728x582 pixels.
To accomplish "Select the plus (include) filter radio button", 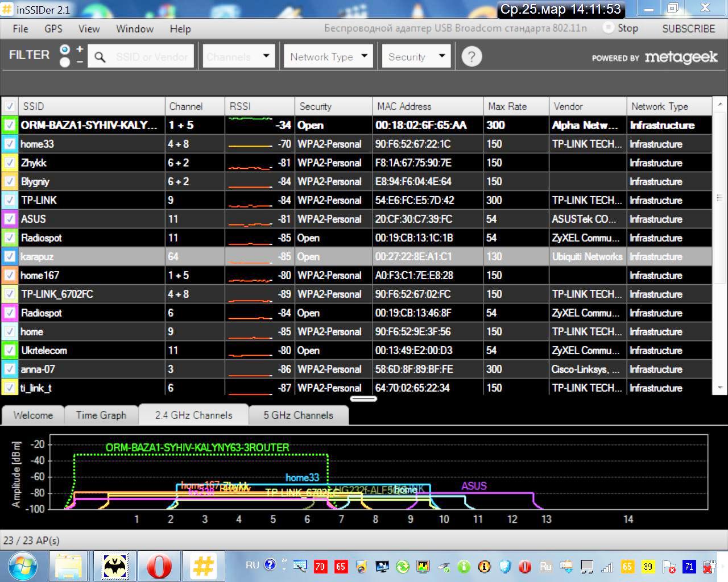I will [65, 49].
